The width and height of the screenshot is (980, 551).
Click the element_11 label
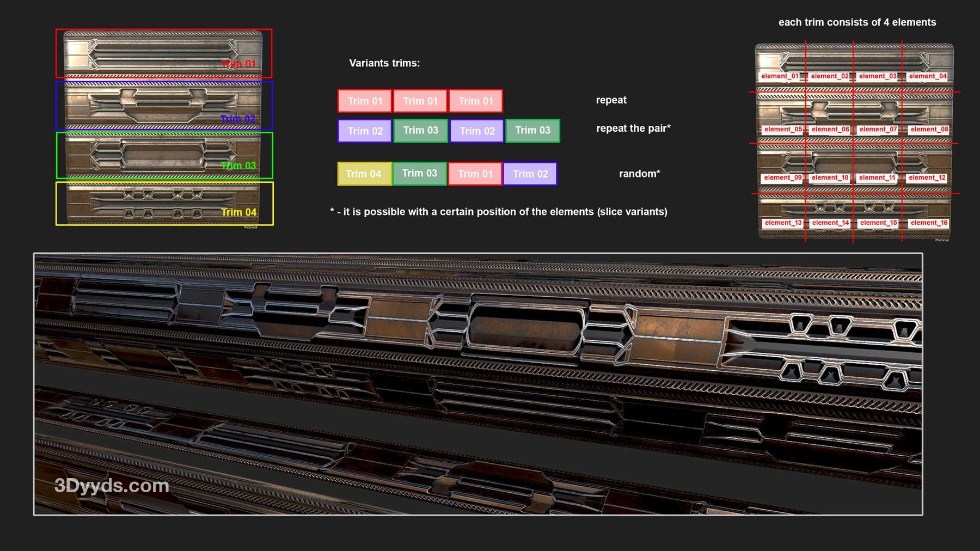877,177
